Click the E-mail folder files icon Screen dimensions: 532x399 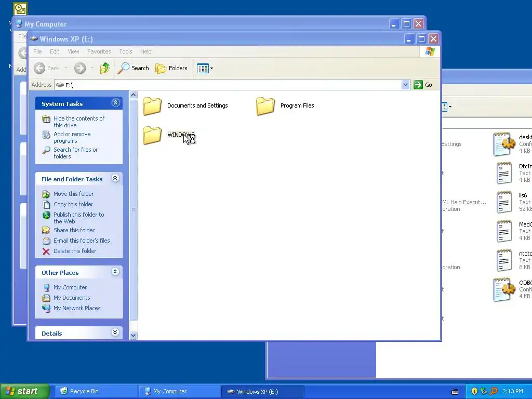46,241
